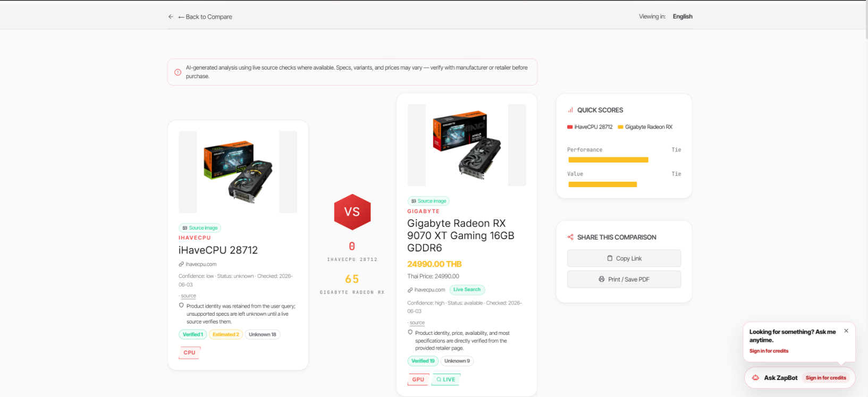Click the Value score bar
The height and width of the screenshot is (397, 868).
coord(603,184)
